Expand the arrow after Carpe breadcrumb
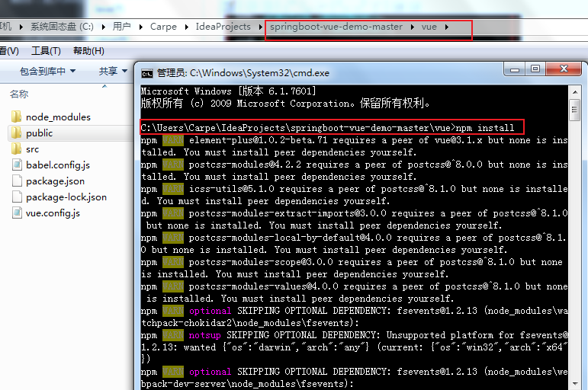 pos(186,27)
